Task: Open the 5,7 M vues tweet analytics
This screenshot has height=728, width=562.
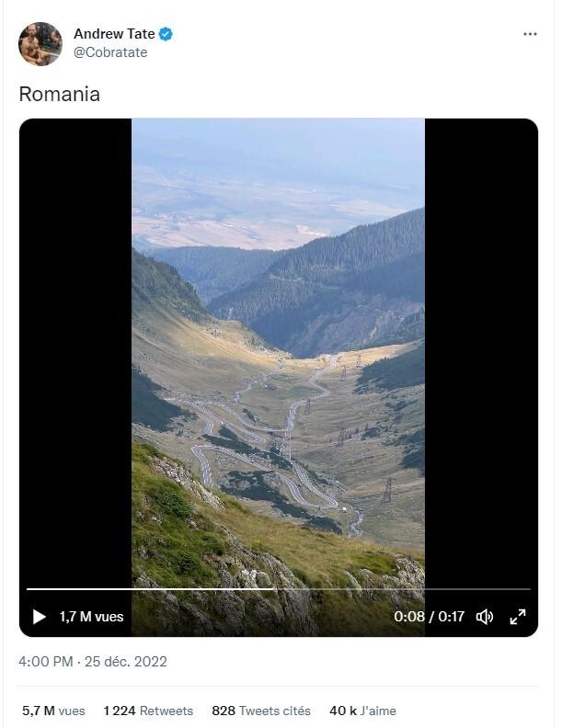Action: (54, 711)
